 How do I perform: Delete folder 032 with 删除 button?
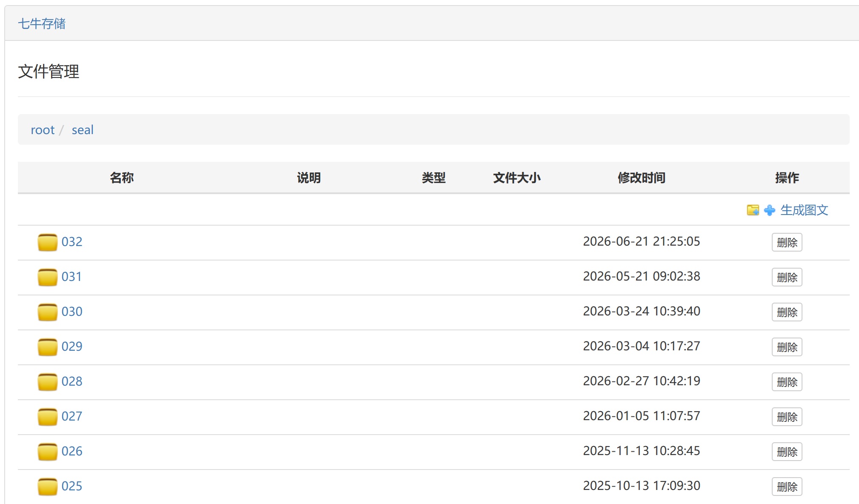[787, 242]
